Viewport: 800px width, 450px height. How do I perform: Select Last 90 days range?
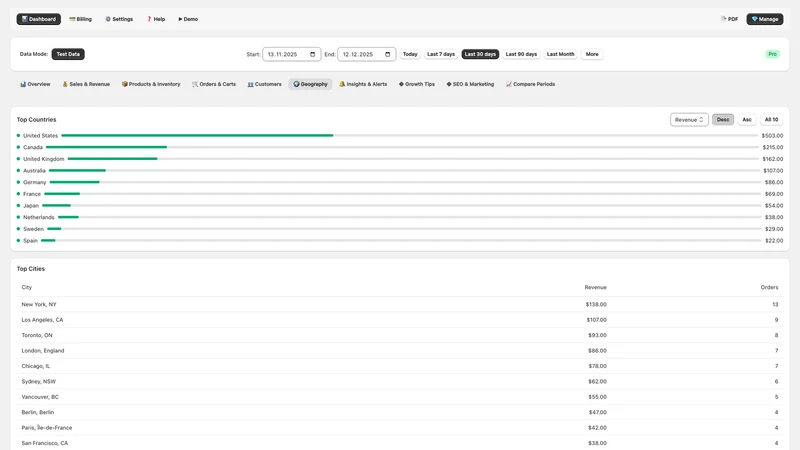pyautogui.click(x=521, y=54)
